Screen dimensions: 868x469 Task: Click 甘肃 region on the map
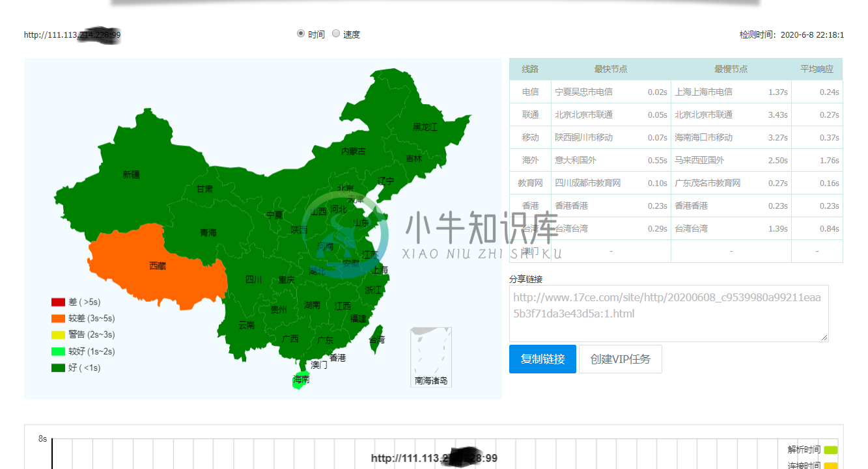[x=204, y=189]
